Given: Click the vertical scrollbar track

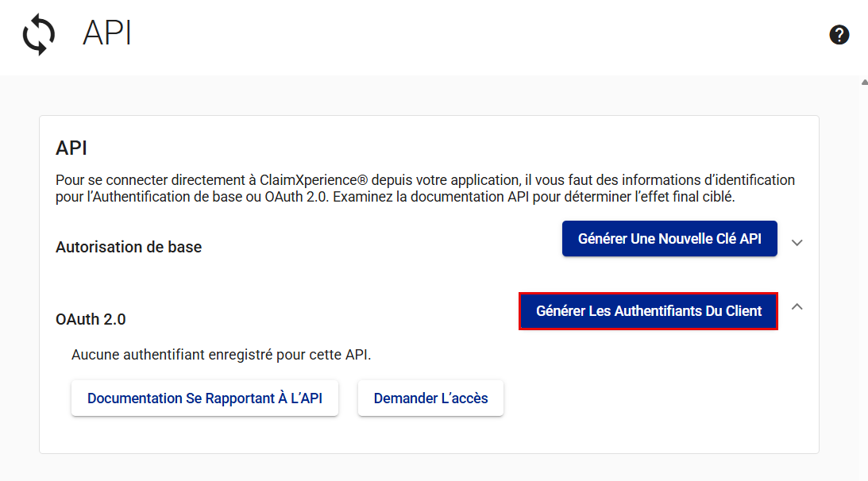Looking at the screenshot, I should pos(864,278).
